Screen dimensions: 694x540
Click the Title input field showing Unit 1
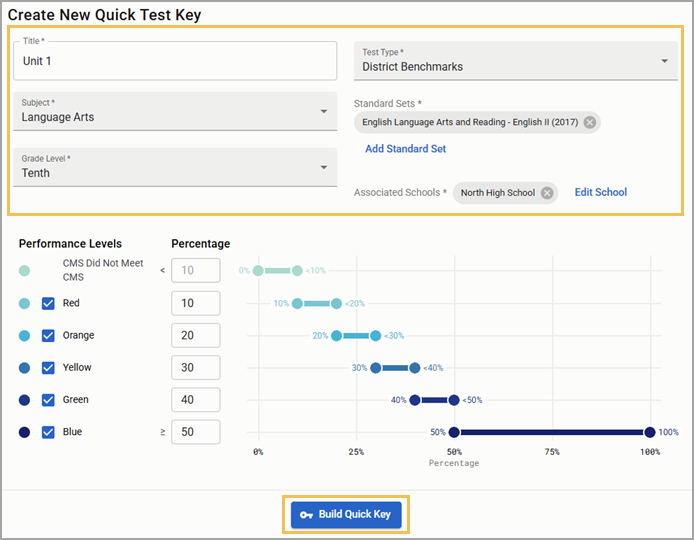[x=175, y=61]
